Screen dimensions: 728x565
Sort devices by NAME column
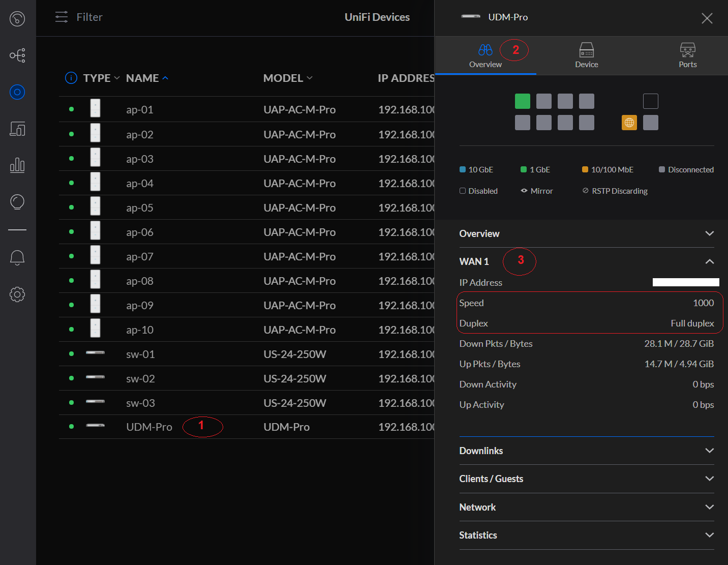147,78
